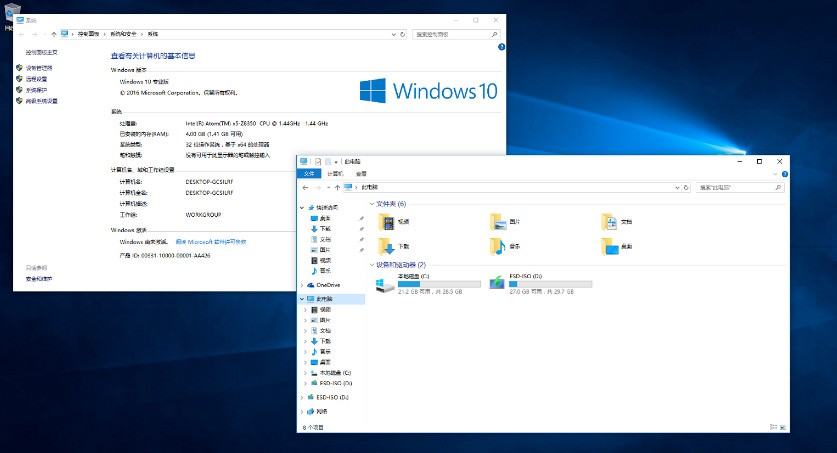Click the back arrow in System window
Image resolution: width=837 pixels, height=453 pixels.
(x=21, y=34)
